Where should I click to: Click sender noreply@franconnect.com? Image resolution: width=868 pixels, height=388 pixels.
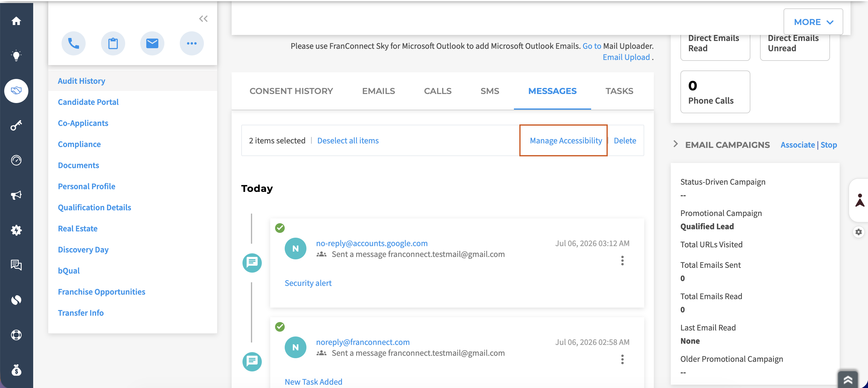363,342
